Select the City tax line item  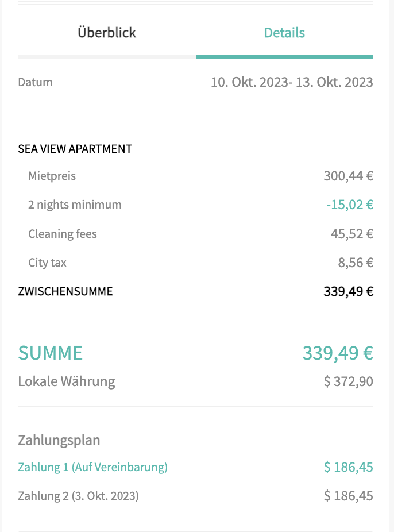48,263
